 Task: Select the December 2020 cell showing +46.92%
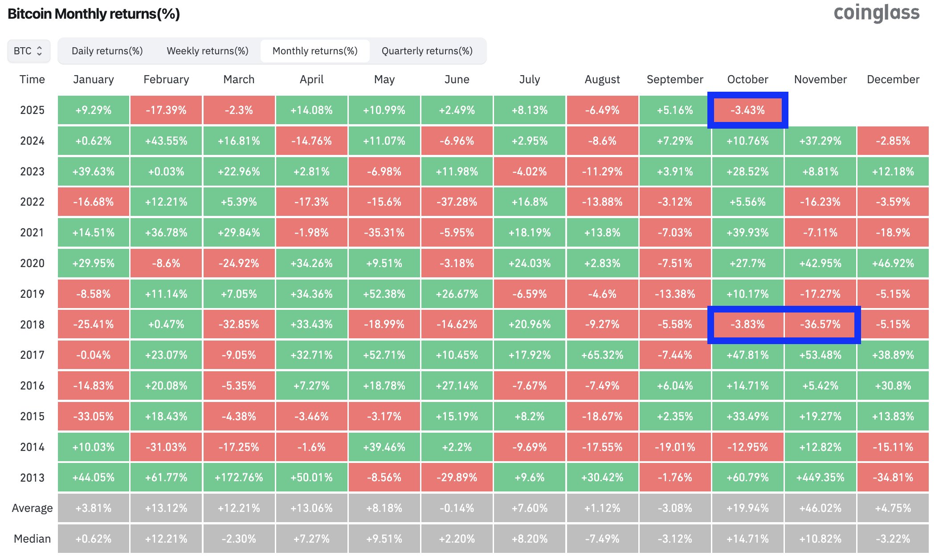point(893,263)
